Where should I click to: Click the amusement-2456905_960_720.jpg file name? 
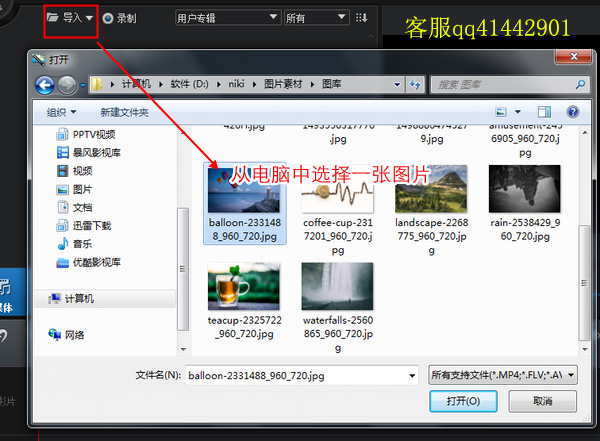point(525,139)
